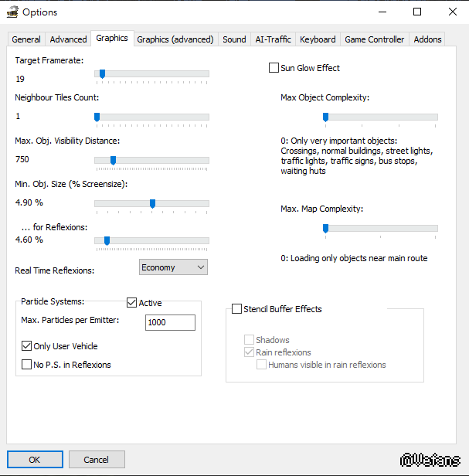Turn on Stencil Buffer Effects

(236, 309)
